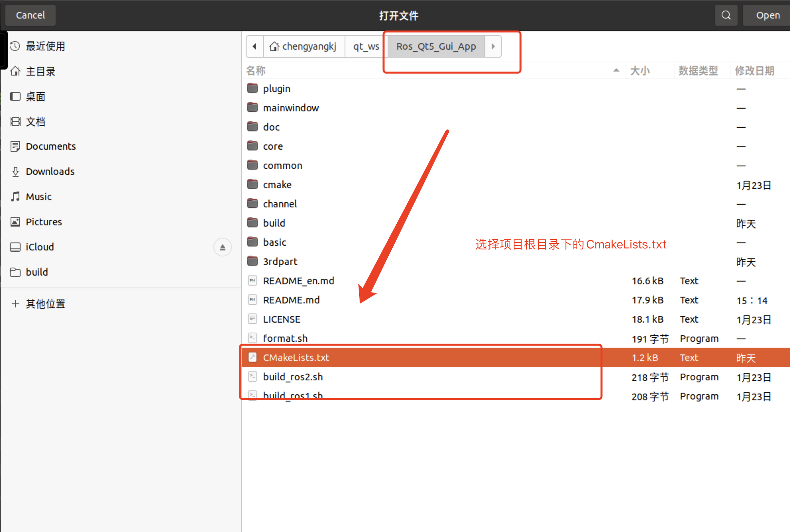Sort by the modification date column header
Viewport: 790px width, 532px height.
(754, 71)
